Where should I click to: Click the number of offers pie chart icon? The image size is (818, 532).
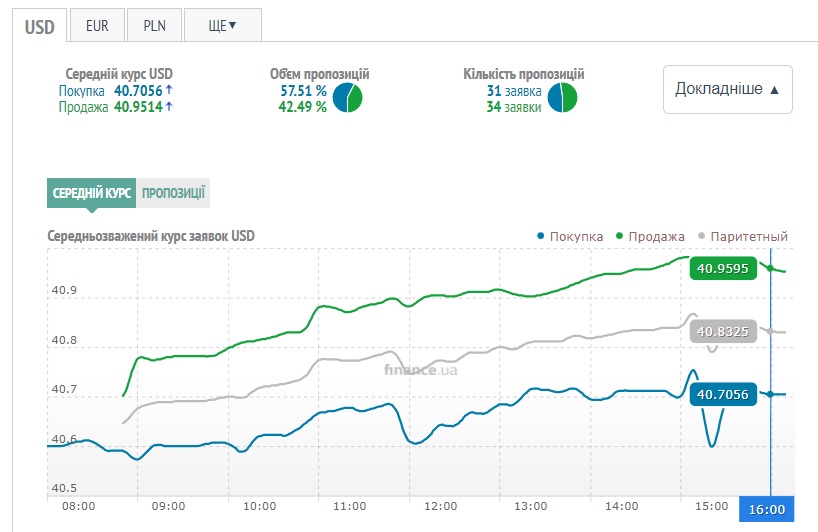(563, 98)
